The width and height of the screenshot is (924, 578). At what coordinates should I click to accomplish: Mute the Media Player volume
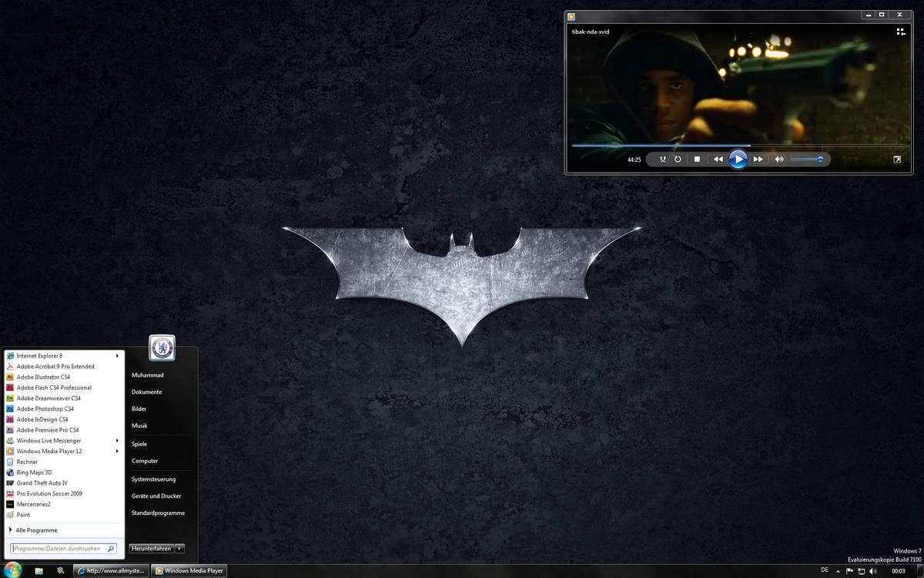(779, 160)
